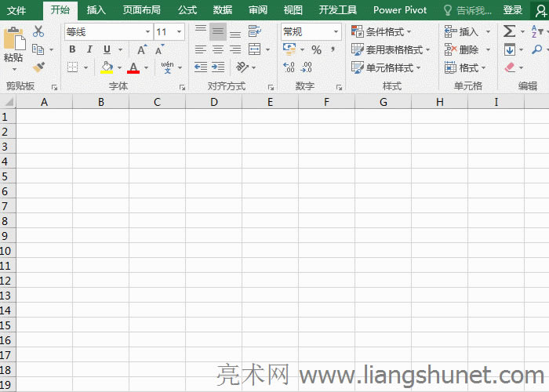Toggle Italic formatting
Viewport: 549px width, 392px height.
[89, 49]
